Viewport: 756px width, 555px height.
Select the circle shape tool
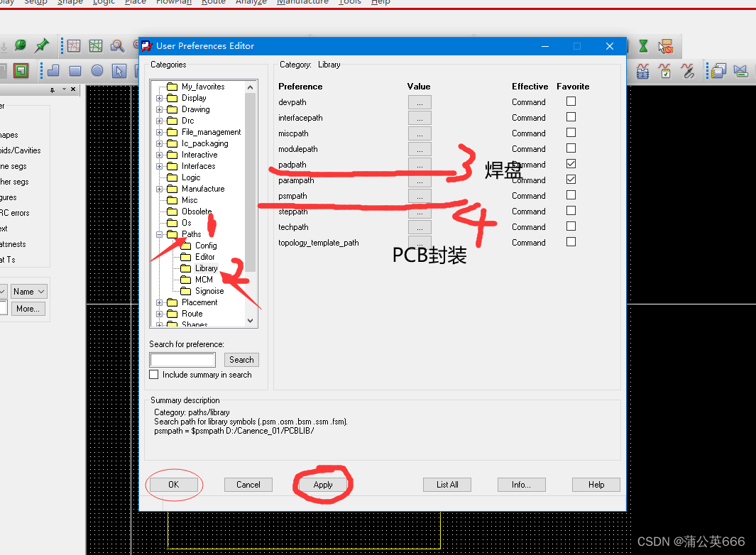point(97,70)
